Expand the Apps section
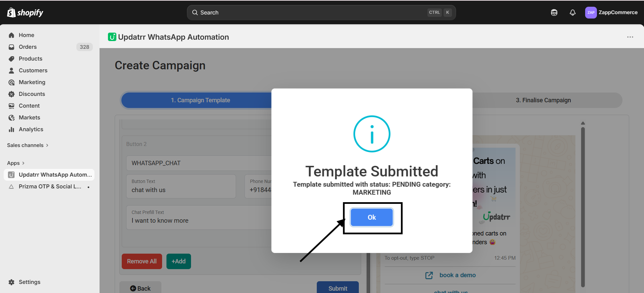The image size is (644, 293). point(16,163)
